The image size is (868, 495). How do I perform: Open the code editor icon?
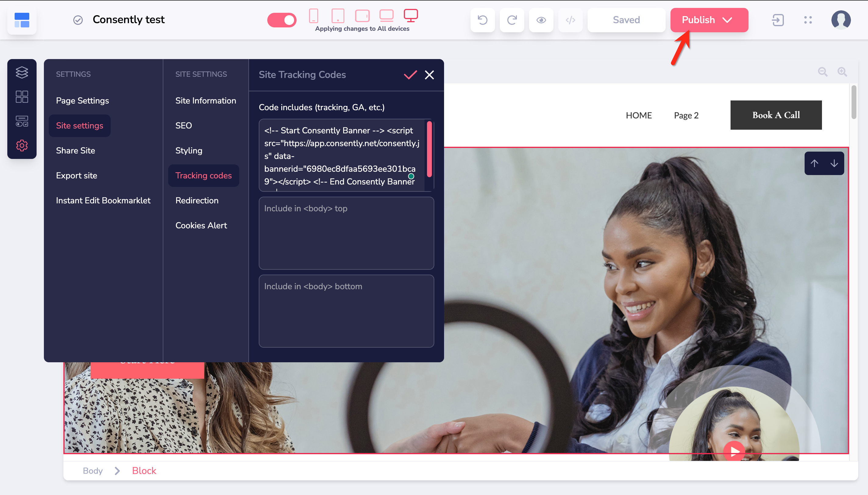(570, 20)
